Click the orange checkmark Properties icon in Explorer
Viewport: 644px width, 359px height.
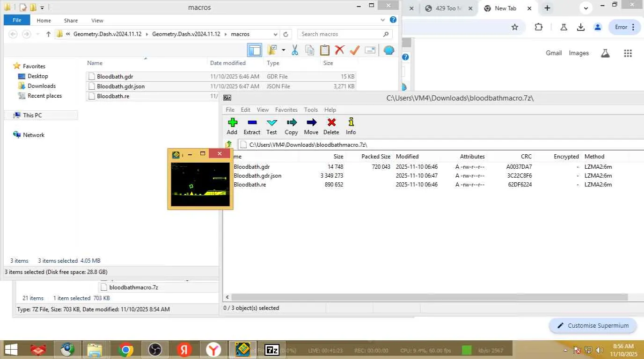(355, 50)
